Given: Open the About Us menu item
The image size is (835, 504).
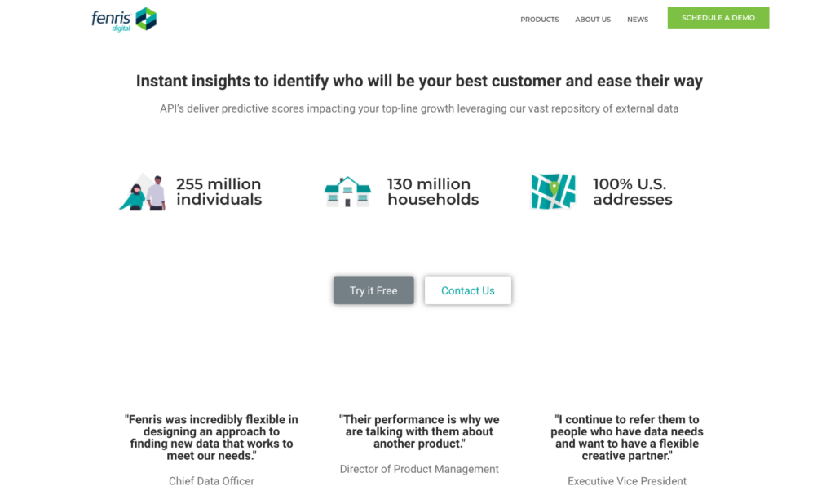Looking at the screenshot, I should (593, 20).
